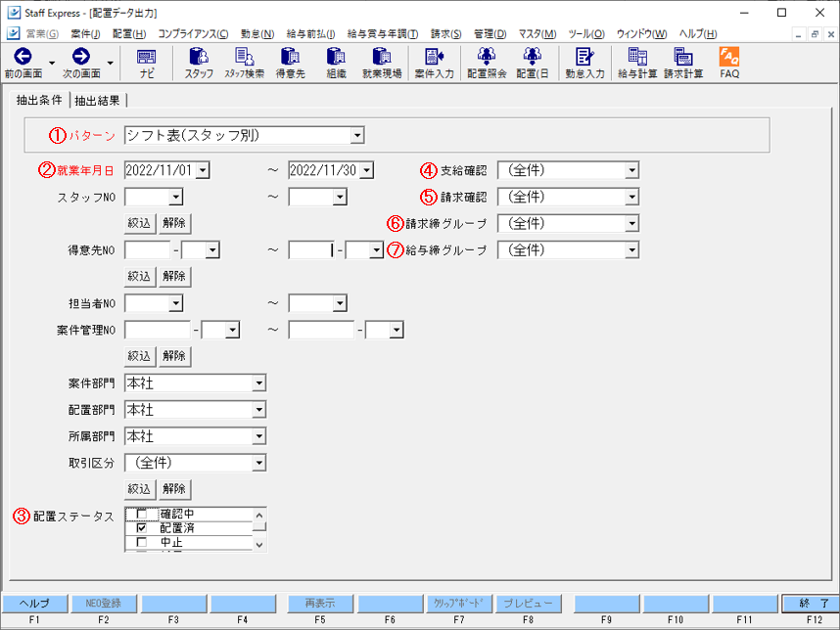The height and width of the screenshot is (630, 840).
Task: Click the F2 NEO登録 function button
Action: (x=104, y=604)
